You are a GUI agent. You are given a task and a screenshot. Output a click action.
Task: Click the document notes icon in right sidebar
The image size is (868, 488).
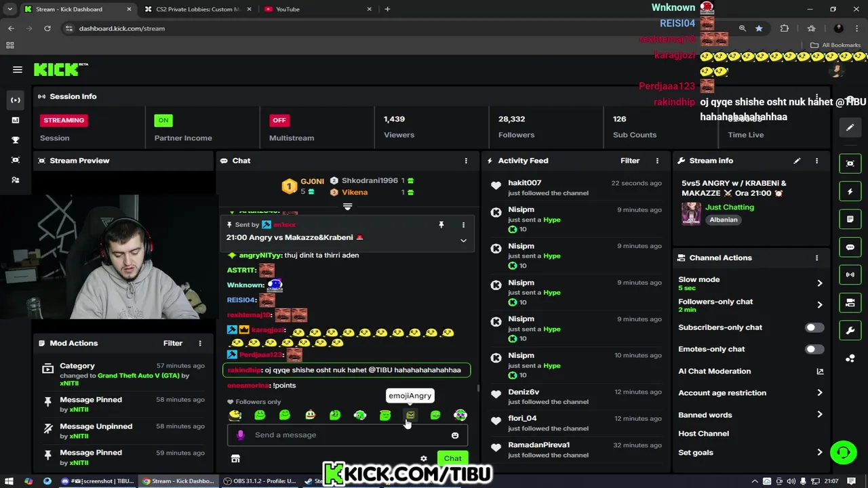click(850, 220)
